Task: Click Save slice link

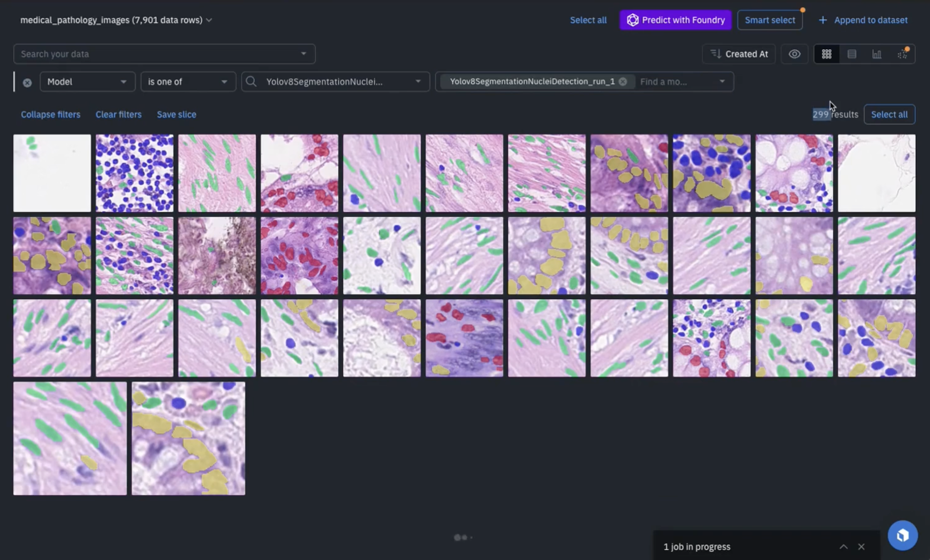Action: (x=176, y=114)
